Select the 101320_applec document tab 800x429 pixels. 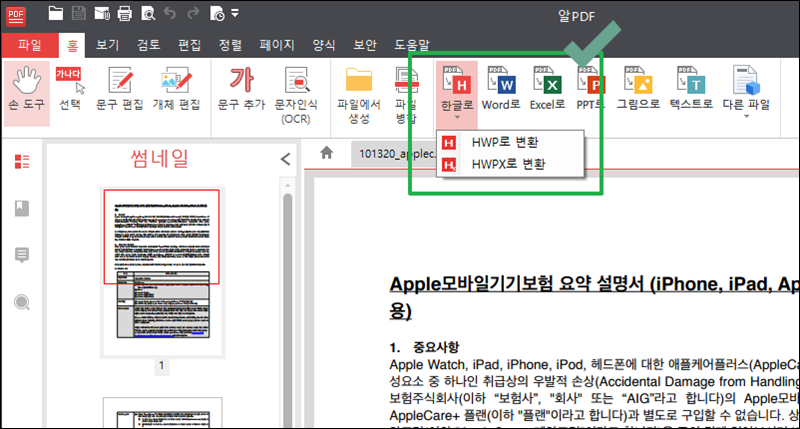point(396,154)
